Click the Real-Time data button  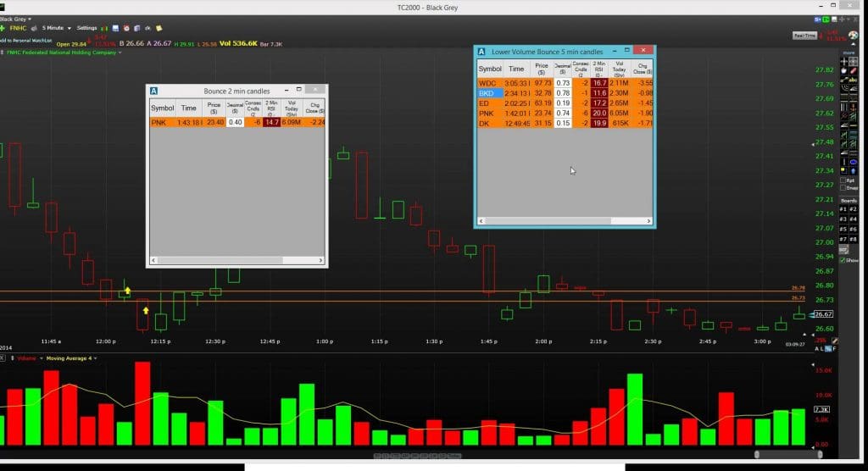pyautogui.click(x=804, y=36)
